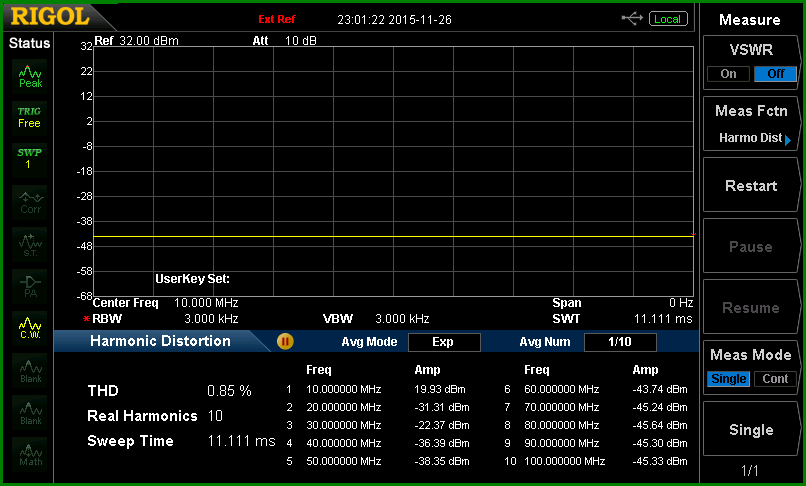The width and height of the screenshot is (806, 486).
Task: Click the USB connection icon
Action: (632, 19)
